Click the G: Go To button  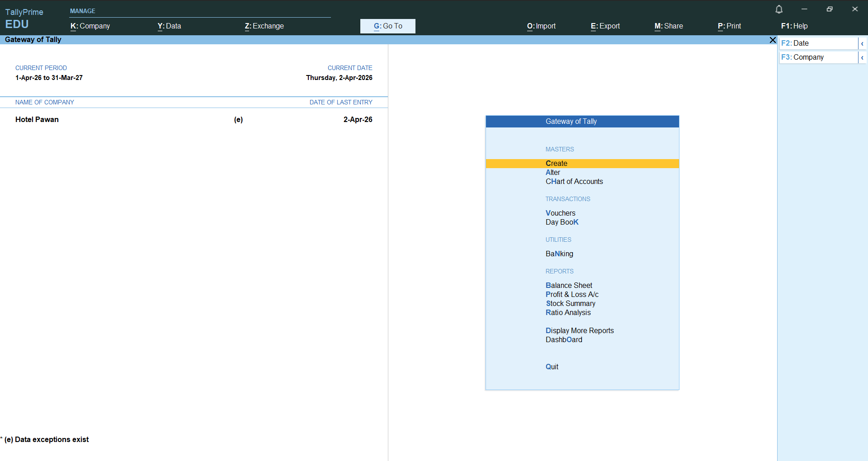point(388,26)
